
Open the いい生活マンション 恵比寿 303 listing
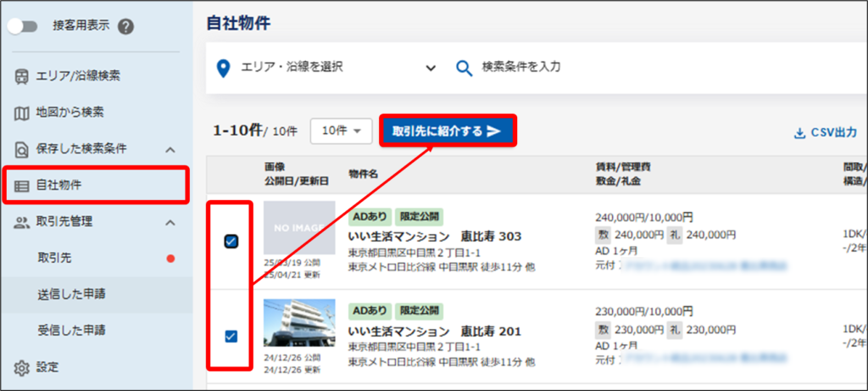pos(435,236)
